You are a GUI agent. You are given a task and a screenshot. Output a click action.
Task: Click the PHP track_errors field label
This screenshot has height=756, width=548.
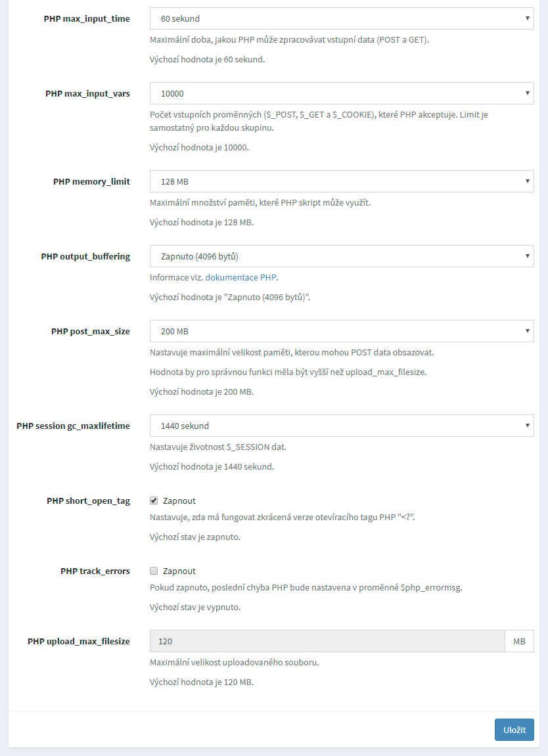coord(95,571)
